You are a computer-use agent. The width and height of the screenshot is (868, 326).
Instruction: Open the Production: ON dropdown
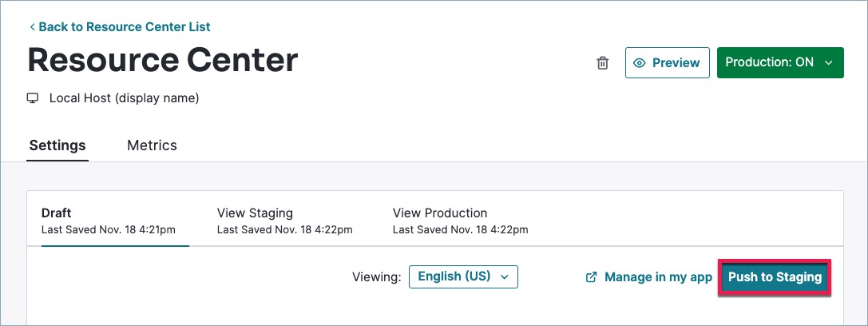click(780, 62)
